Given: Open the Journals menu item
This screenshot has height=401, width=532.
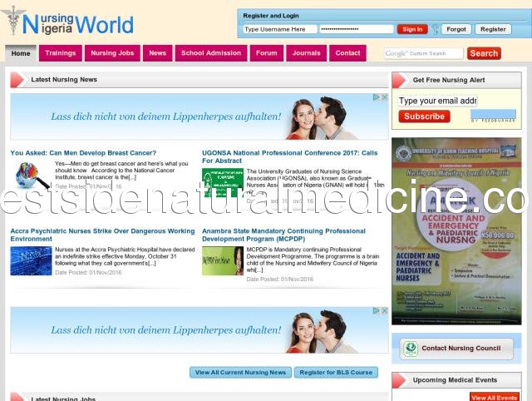Looking at the screenshot, I should point(307,53).
